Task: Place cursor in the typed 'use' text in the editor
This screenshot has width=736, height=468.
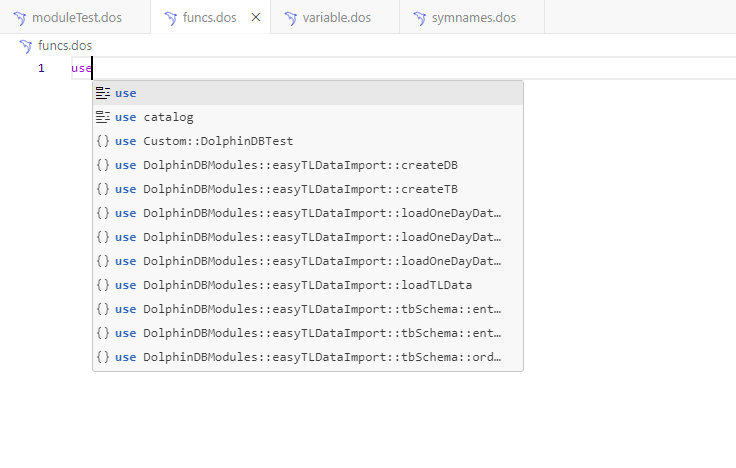Action: (80, 68)
